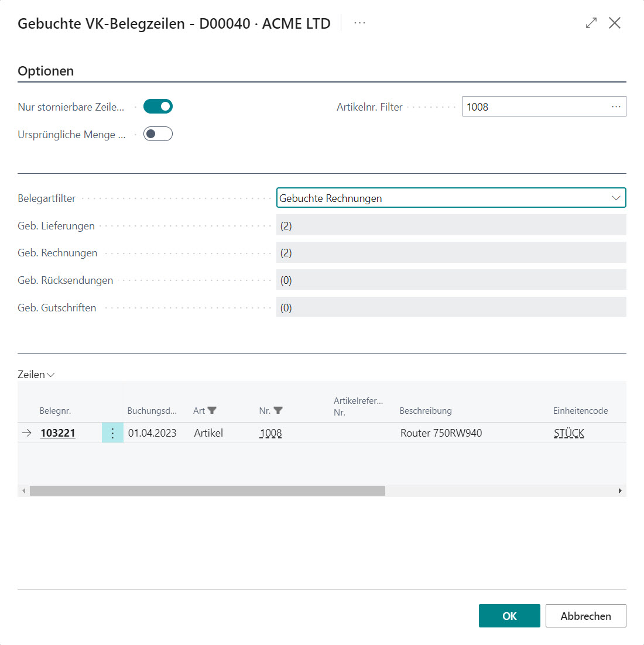This screenshot has width=644, height=645.
Task: Click the horizontal scrollbar thumb in lines grid
Action: (207, 490)
